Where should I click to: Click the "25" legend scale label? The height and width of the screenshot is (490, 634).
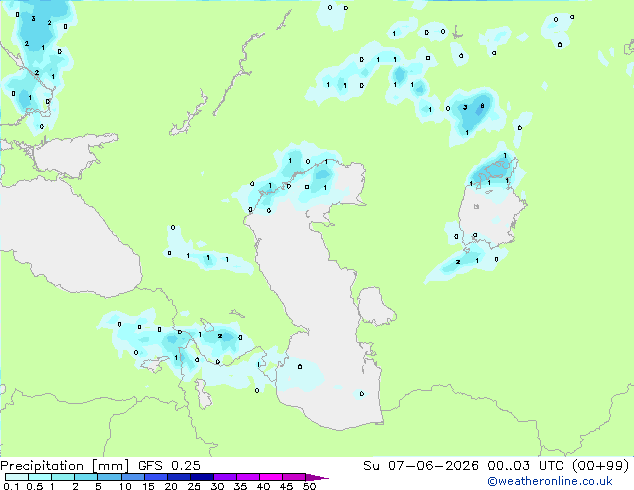coord(194,486)
